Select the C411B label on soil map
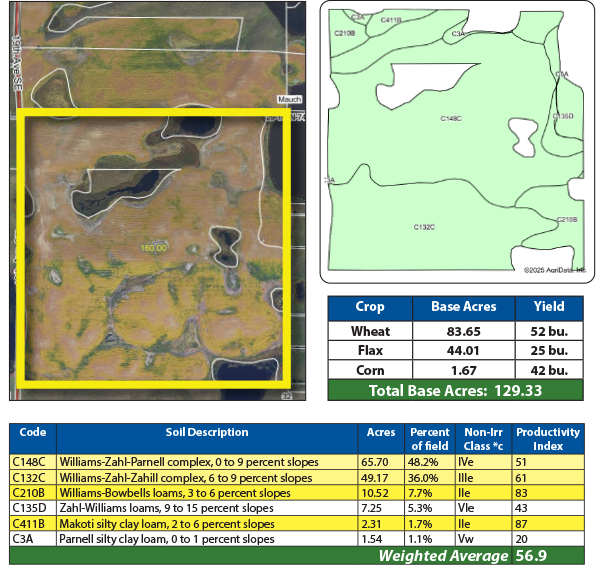This screenshot has height=568, width=603. coord(391,20)
